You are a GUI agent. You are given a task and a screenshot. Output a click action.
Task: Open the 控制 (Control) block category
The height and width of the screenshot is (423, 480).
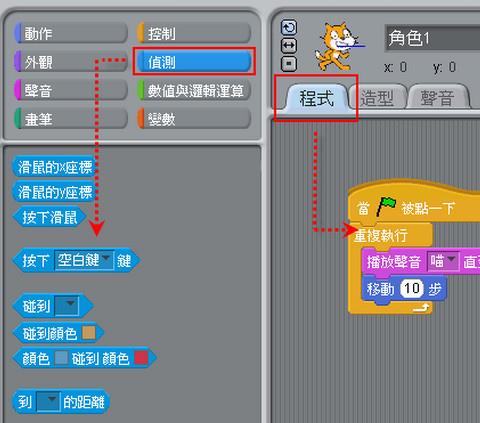[x=194, y=33]
